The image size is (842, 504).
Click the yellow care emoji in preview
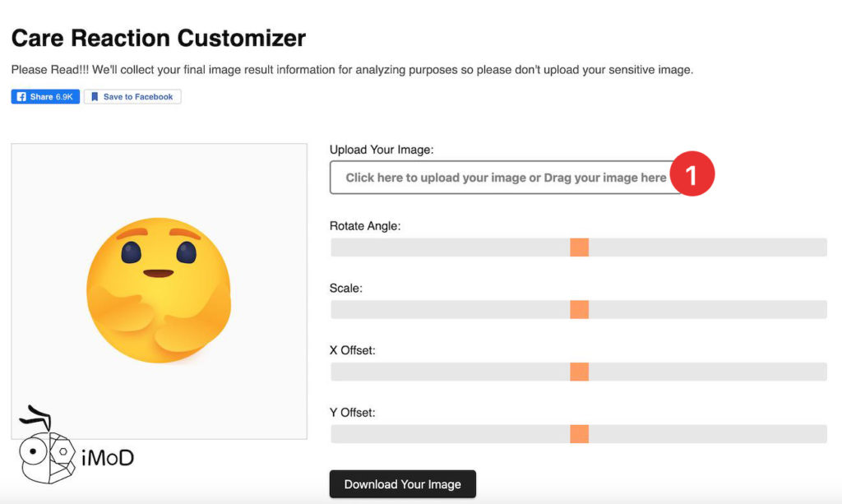coord(158,289)
